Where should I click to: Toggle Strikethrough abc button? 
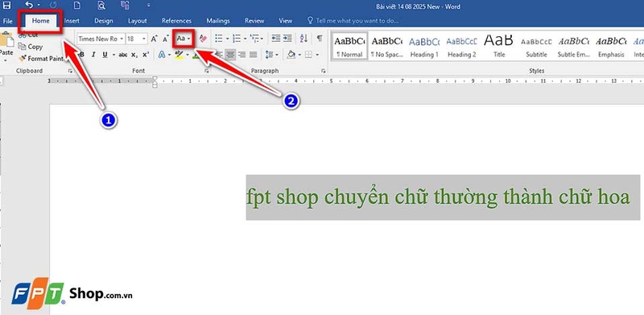click(123, 54)
